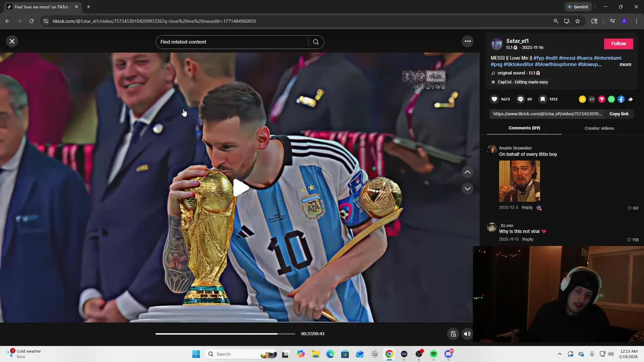Open more share options arrow

click(x=630, y=99)
